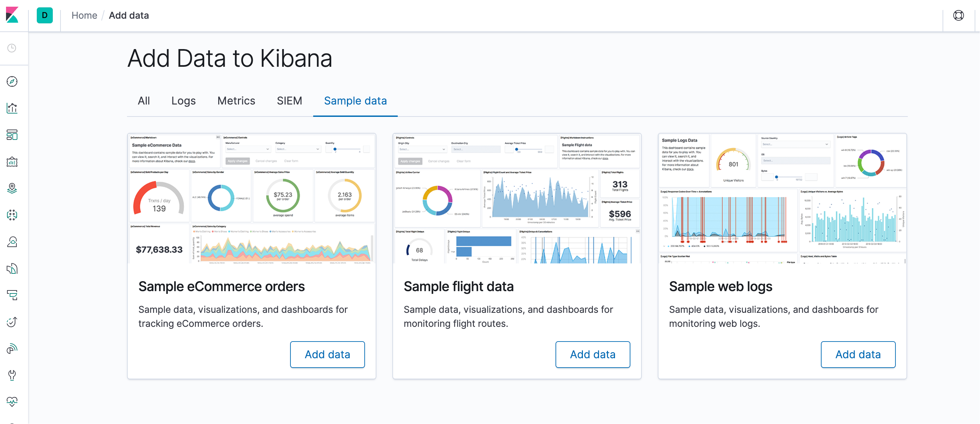Switch to the All tab
This screenshot has height=424, width=980.
pos(144,101)
